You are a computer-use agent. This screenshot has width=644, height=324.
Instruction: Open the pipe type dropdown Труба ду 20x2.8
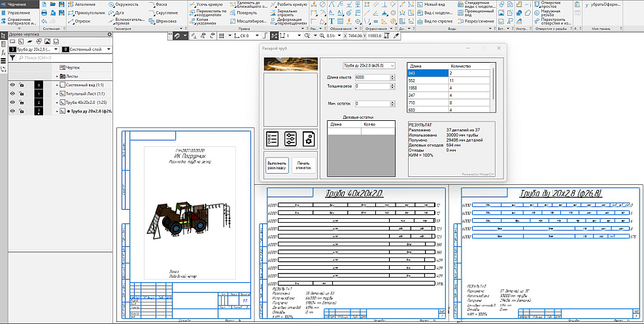pos(369,66)
